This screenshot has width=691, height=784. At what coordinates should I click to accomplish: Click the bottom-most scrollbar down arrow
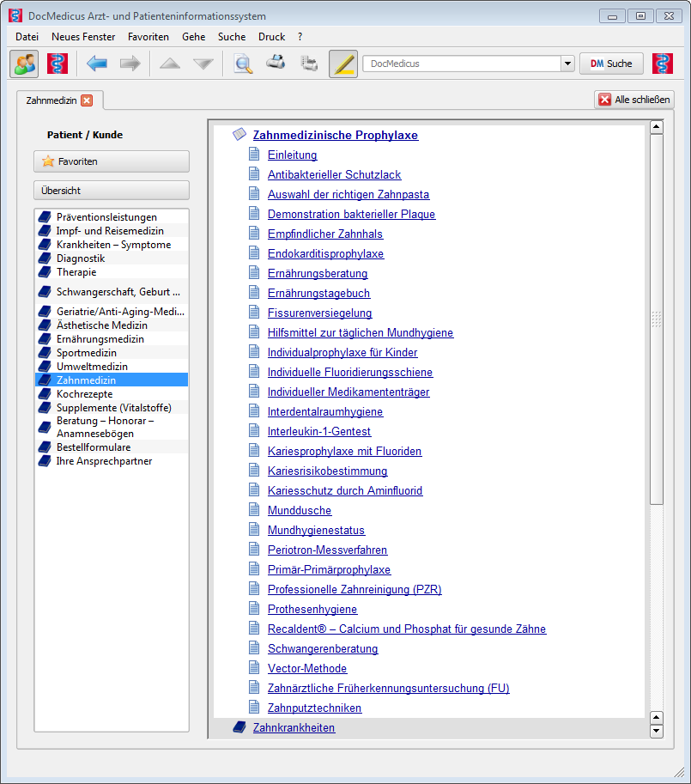(x=657, y=731)
